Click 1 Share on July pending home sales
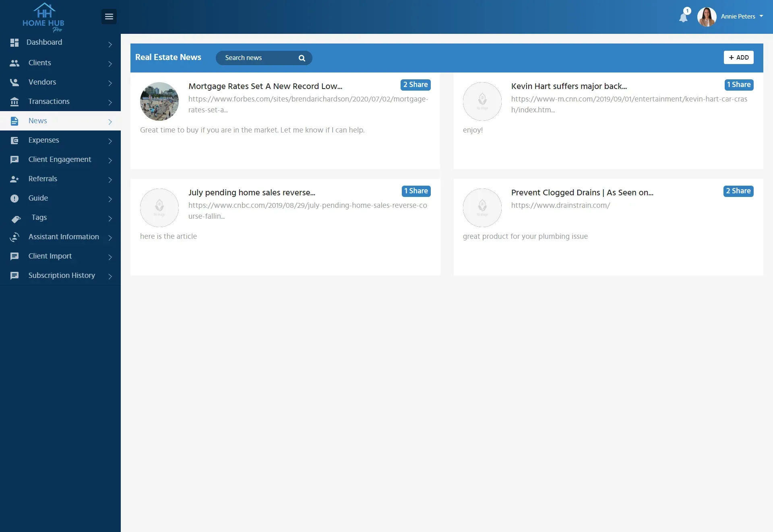This screenshot has height=532, width=773. click(416, 191)
